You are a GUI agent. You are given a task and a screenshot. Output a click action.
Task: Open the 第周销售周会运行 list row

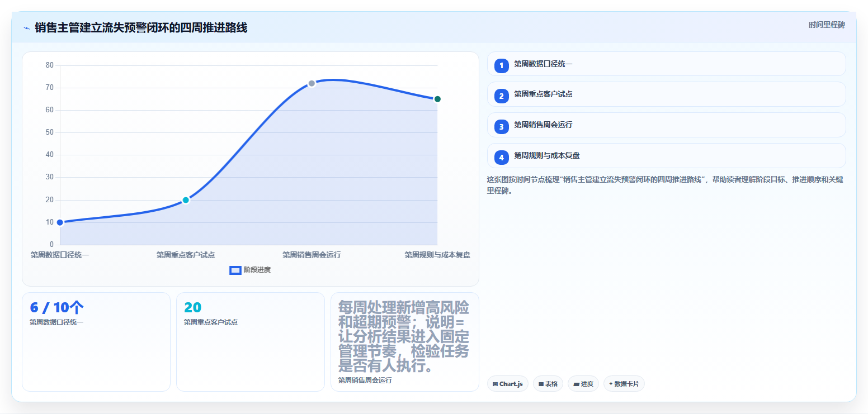pos(666,125)
